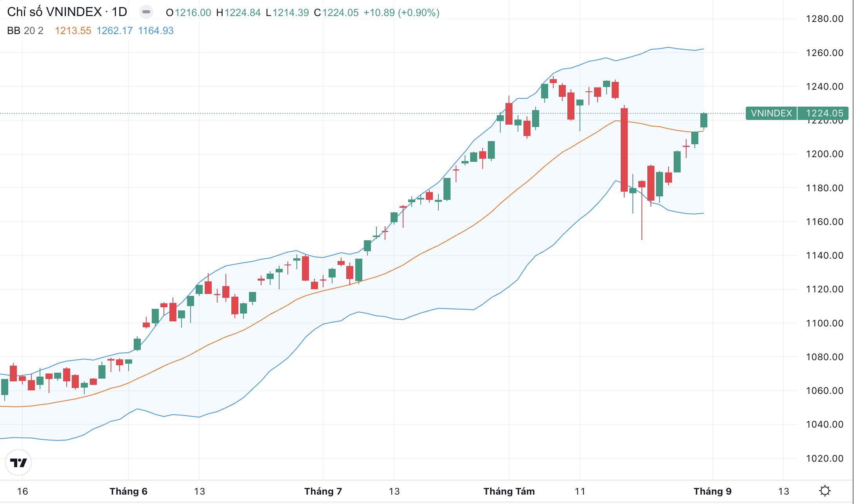Click the 1020.00 price axis label

825,459
